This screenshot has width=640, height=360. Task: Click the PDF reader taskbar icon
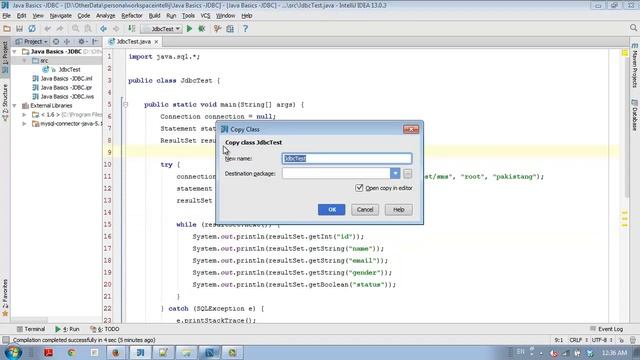click(x=49, y=352)
